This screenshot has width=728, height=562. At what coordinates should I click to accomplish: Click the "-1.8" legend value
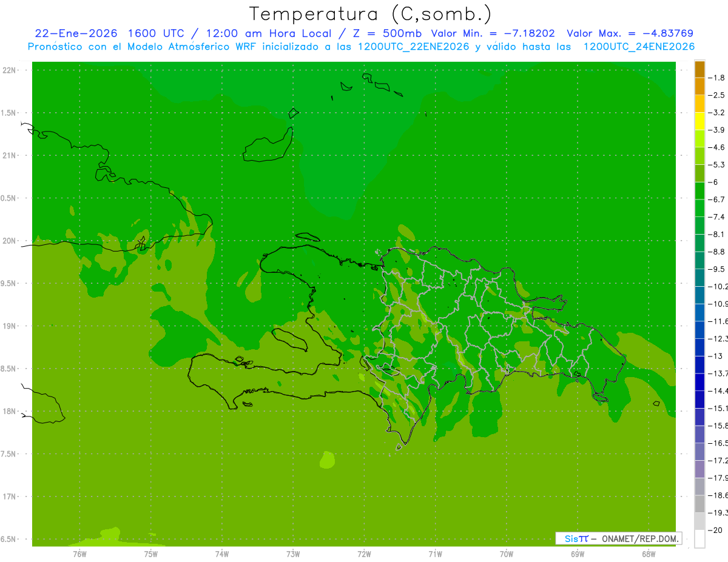[x=716, y=78]
